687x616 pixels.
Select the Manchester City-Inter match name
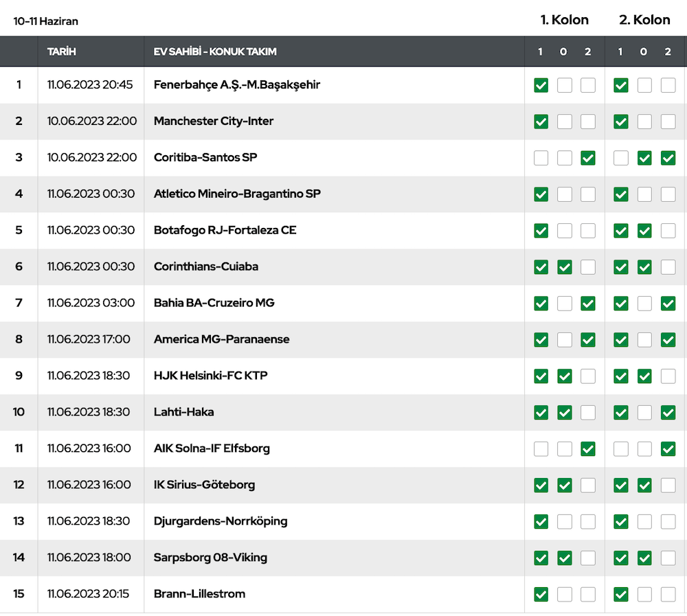[214, 121]
